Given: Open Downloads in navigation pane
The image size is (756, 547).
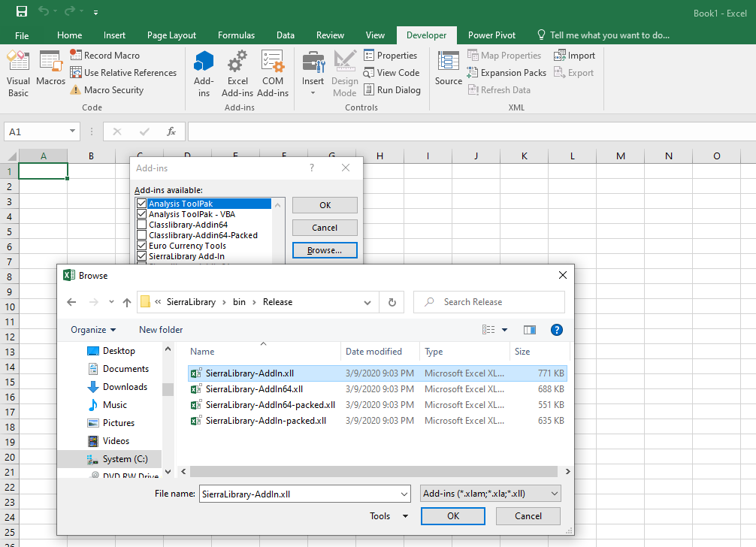Looking at the screenshot, I should (x=117, y=387).
